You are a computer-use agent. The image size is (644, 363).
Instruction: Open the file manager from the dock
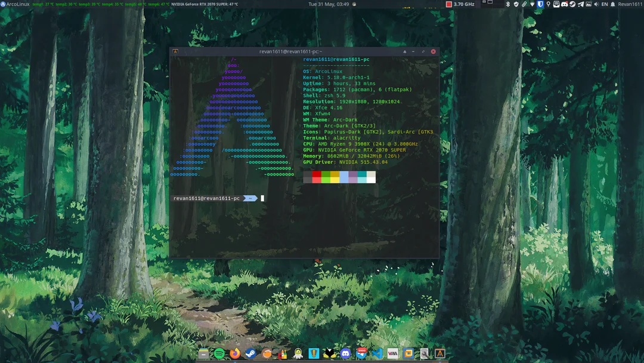pyautogui.click(x=203, y=353)
